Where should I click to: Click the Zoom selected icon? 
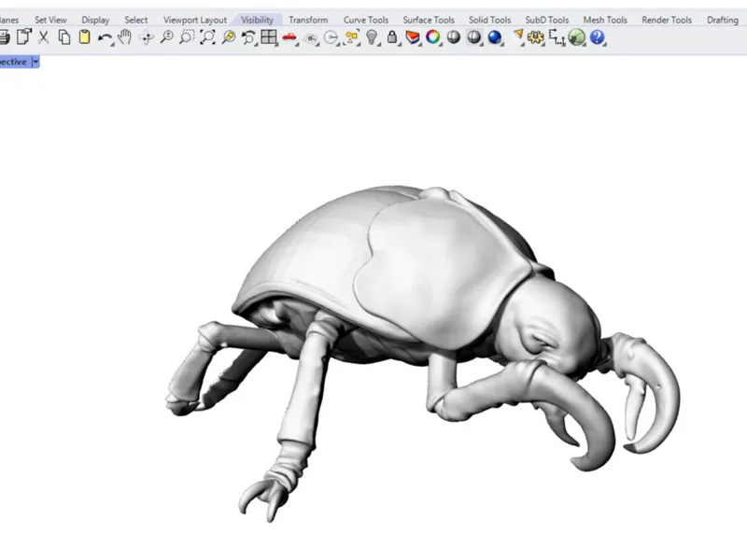pyautogui.click(x=228, y=37)
